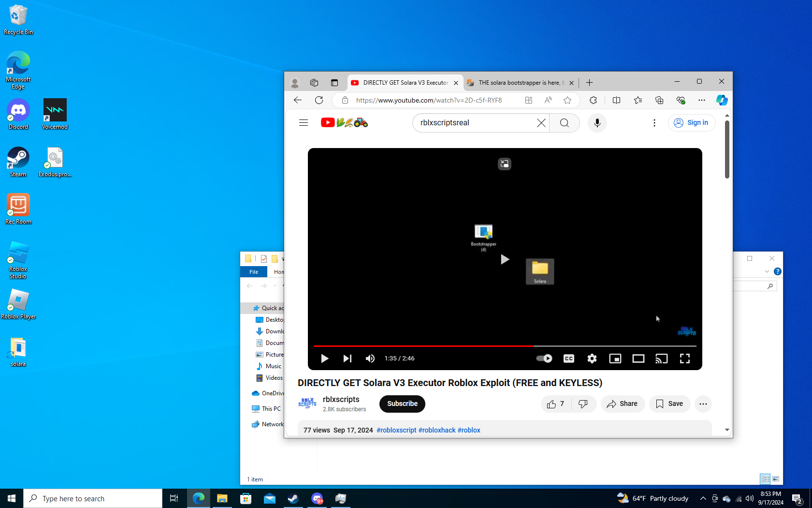Open a new browser tab
Image resolution: width=812 pixels, height=508 pixels.
(589, 83)
